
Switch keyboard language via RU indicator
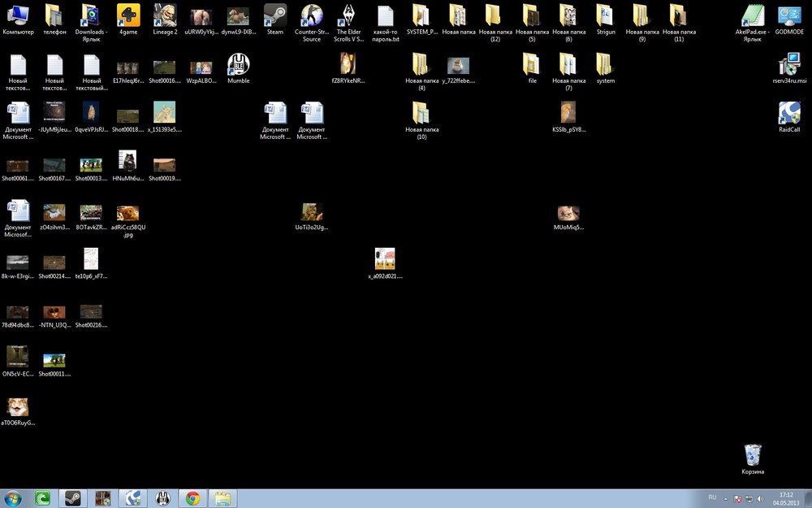(x=711, y=497)
